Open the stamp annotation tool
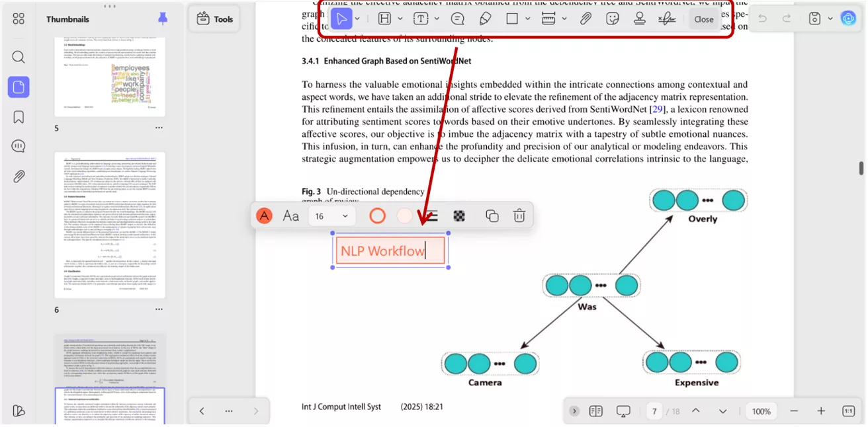 (x=639, y=19)
